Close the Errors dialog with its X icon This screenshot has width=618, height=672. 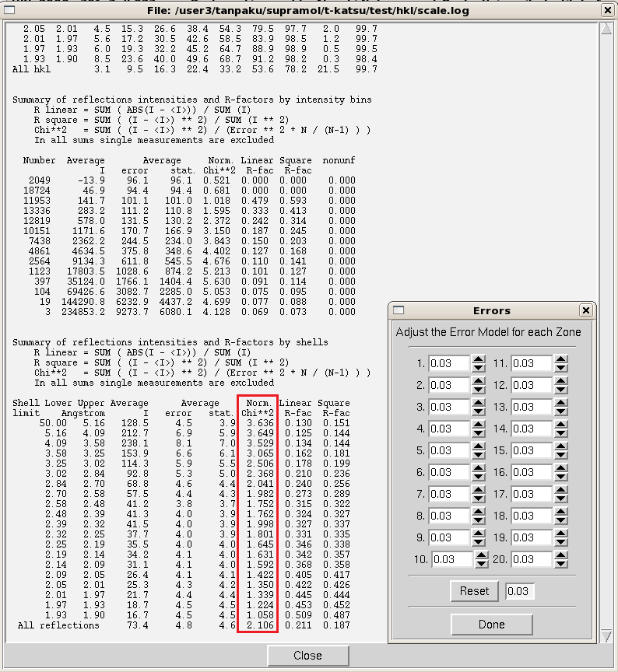(585, 310)
